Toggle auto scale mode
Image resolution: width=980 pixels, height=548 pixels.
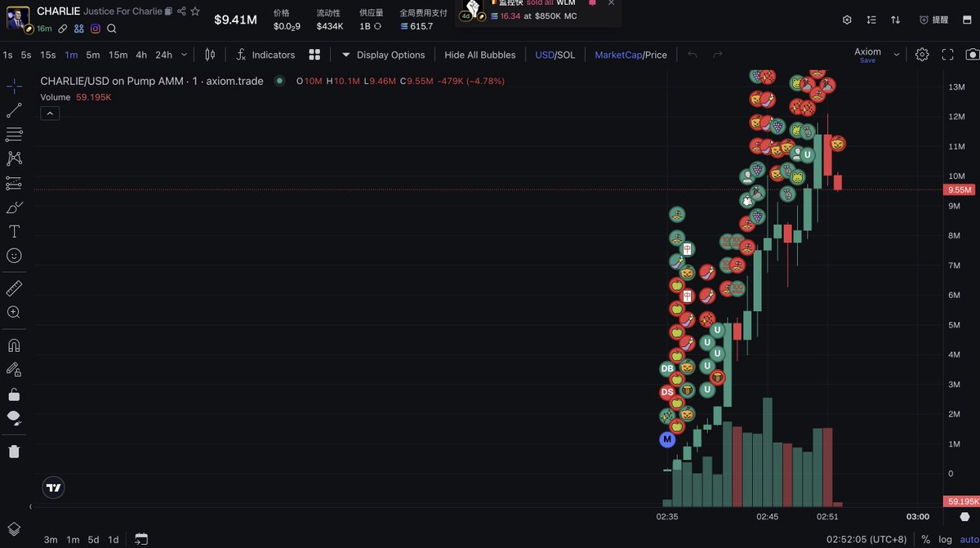click(969, 539)
